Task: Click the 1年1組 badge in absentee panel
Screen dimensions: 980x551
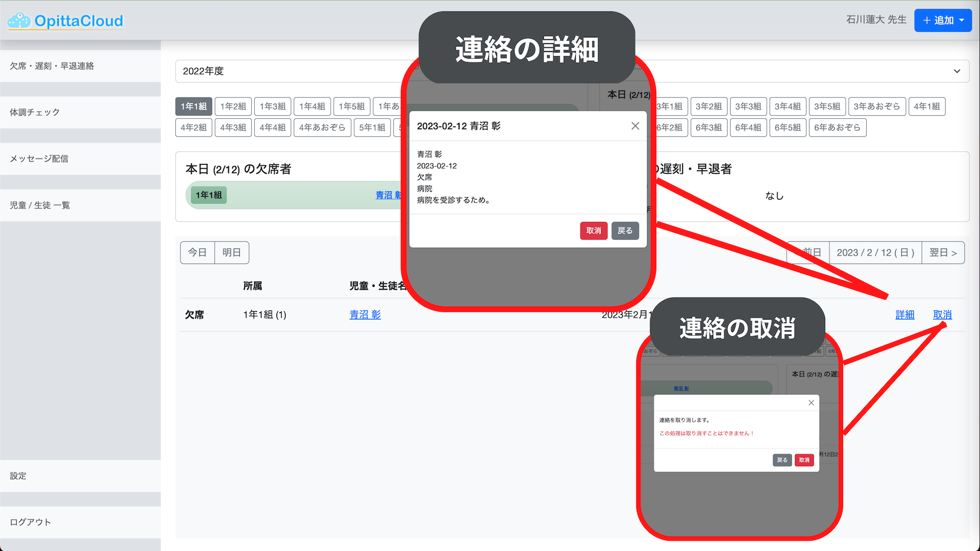Action: (x=208, y=195)
